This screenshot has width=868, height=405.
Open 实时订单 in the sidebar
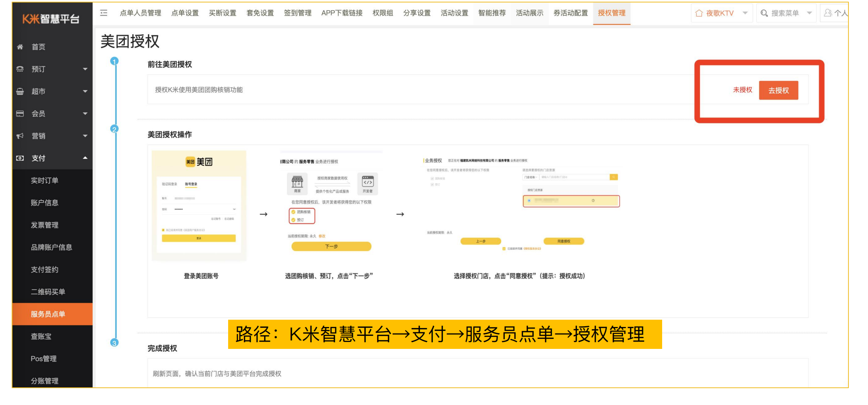45,181
